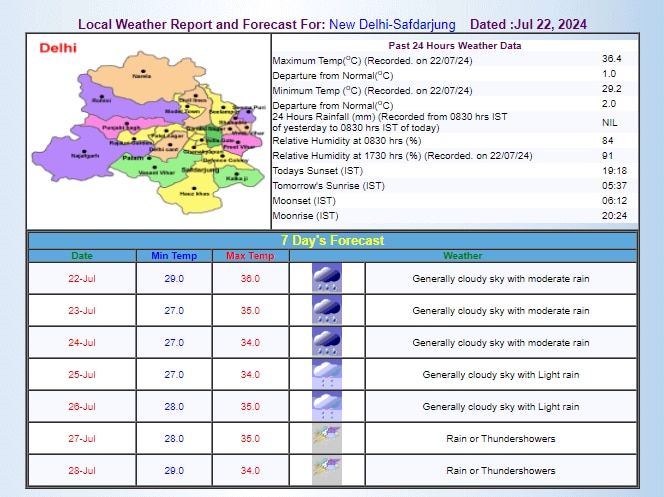664x497 pixels.
Task: Click the 24-Jul max temp 34.0
Action: coord(250,342)
